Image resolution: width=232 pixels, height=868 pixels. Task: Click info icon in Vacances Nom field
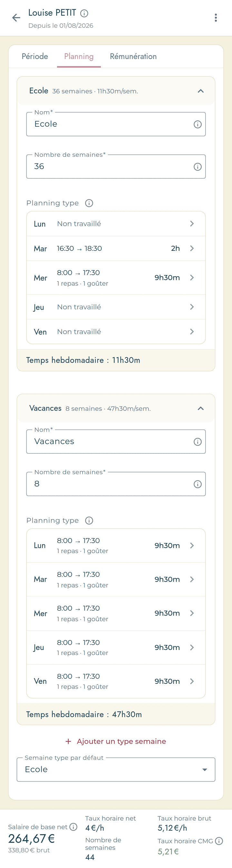[198, 442]
